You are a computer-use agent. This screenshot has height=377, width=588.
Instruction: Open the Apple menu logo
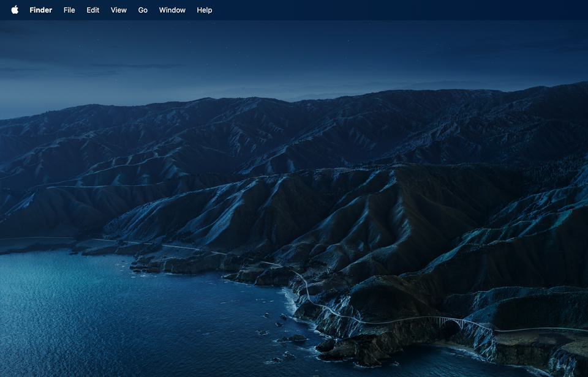coord(15,10)
